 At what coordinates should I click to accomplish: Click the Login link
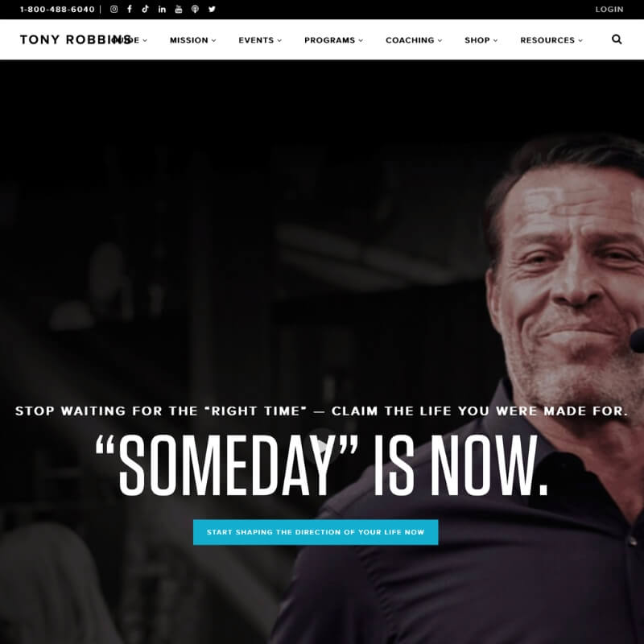click(609, 9)
